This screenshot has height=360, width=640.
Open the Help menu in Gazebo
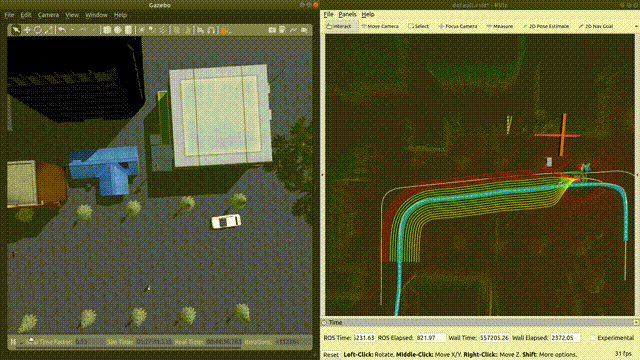pos(120,15)
